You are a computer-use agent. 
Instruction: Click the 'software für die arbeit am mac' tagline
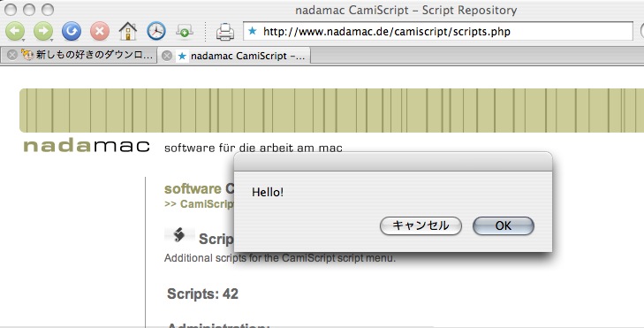(253, 148)
